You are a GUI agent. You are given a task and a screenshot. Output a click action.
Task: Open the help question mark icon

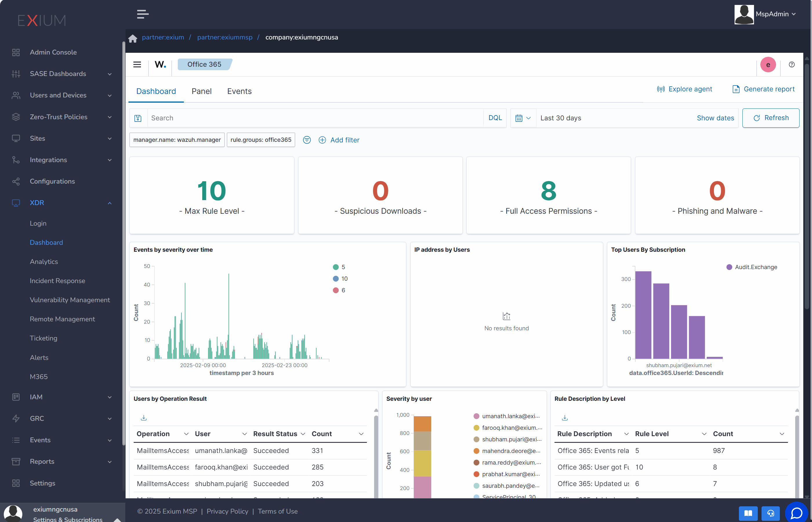792,64
